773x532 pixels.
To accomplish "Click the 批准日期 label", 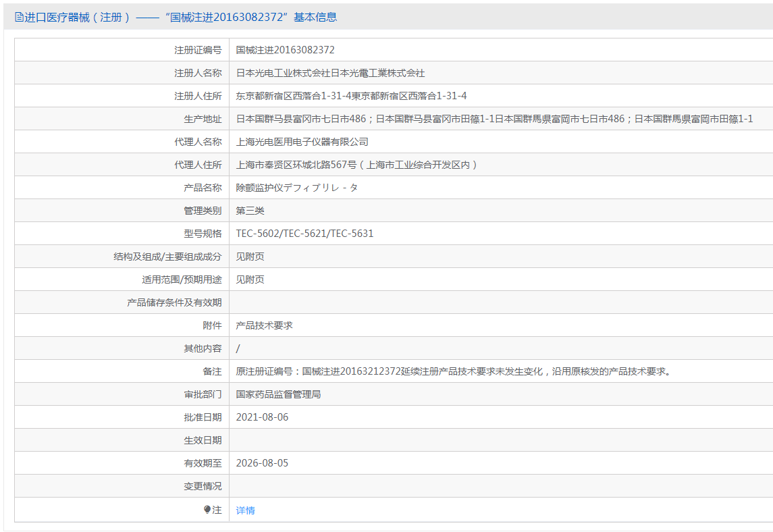I will point(203,417).
